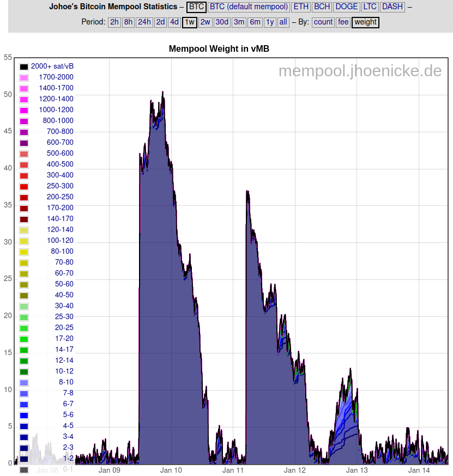The width and height of the screenshot is (453, 476).
Task: Select the 100-120 yellow legend swatch
Action: point(24,241)
